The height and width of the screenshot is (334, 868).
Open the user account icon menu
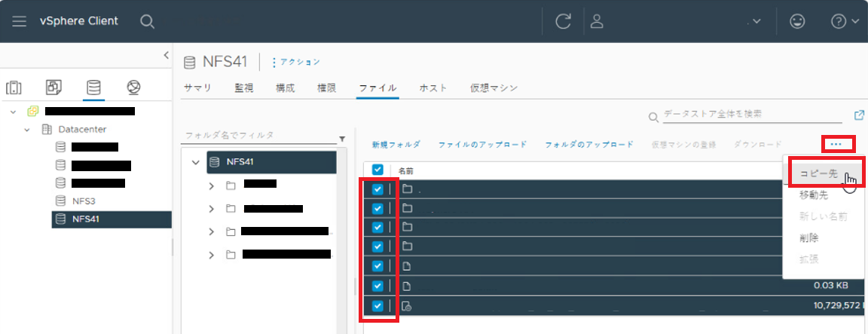point(598,21)
